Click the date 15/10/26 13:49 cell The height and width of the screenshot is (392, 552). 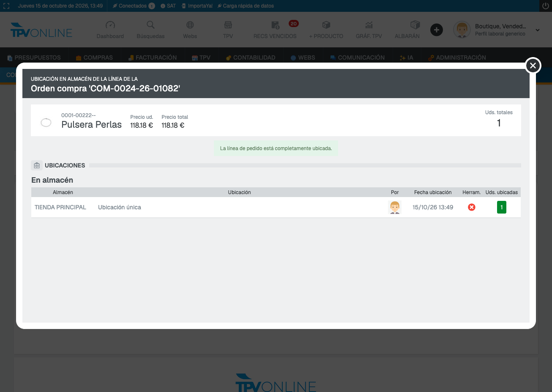(x=433, y=207)
